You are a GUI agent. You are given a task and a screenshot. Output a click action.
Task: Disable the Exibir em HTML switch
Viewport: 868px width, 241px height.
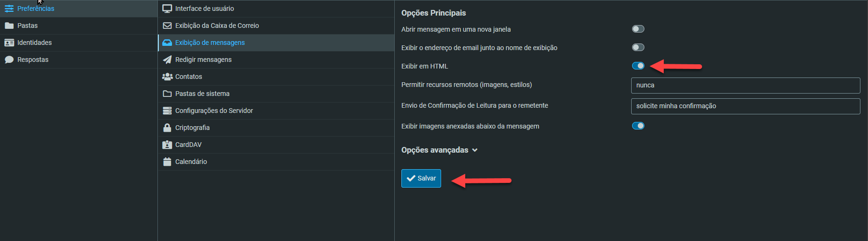click(x=638, y=66)
